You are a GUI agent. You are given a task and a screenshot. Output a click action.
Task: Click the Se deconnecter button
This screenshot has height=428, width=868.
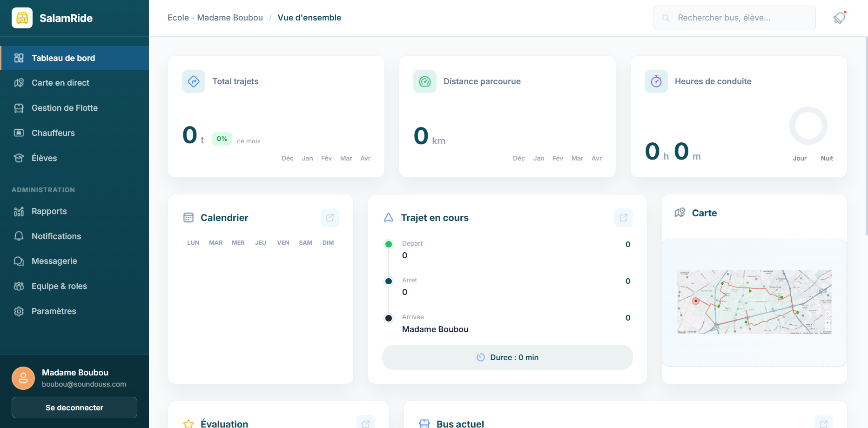[74, 408]
